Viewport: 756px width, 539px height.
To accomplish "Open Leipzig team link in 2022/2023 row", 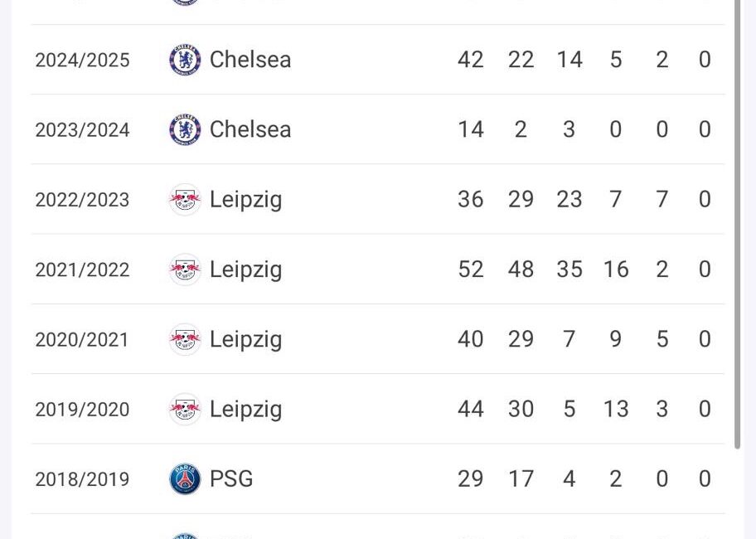I will (246, 201).
